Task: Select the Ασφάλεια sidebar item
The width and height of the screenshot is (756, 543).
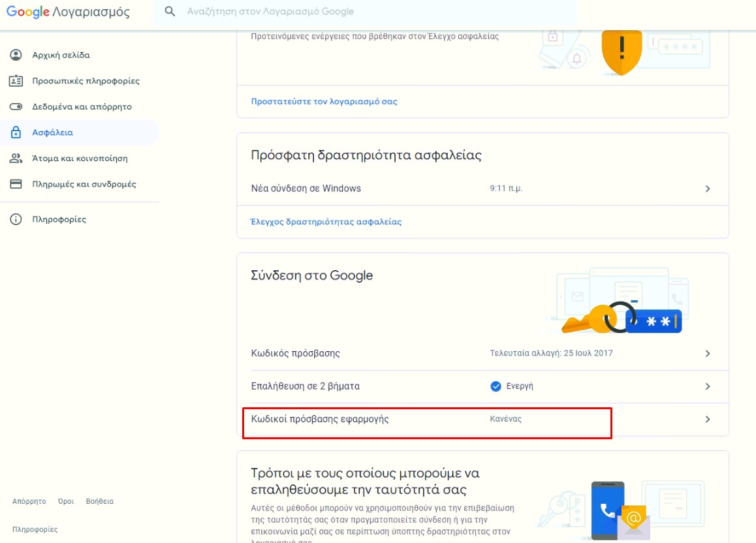Action: click(x=80, y=132)
